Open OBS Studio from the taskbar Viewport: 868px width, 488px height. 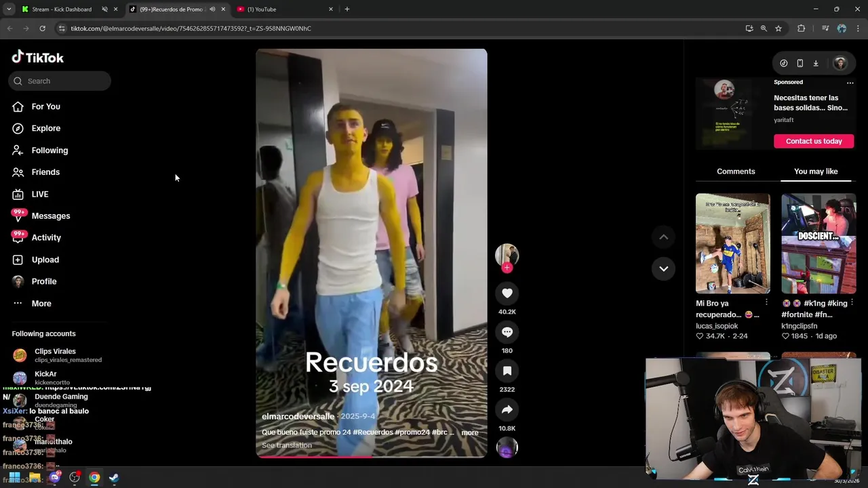(x=75, y=477)
